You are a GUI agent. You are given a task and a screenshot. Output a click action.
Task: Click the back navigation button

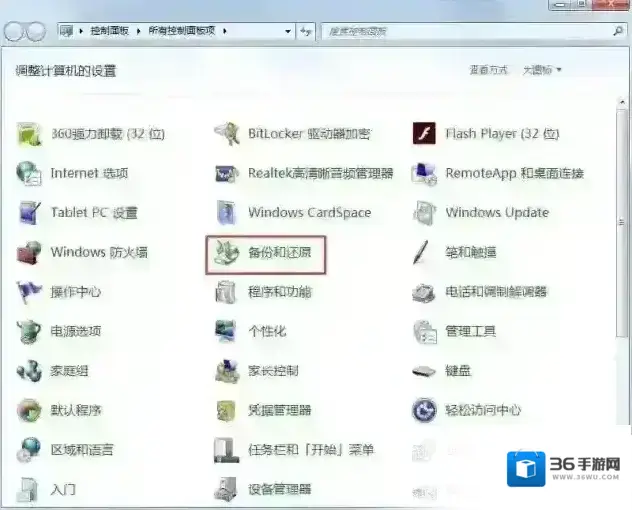pos(15,31)
